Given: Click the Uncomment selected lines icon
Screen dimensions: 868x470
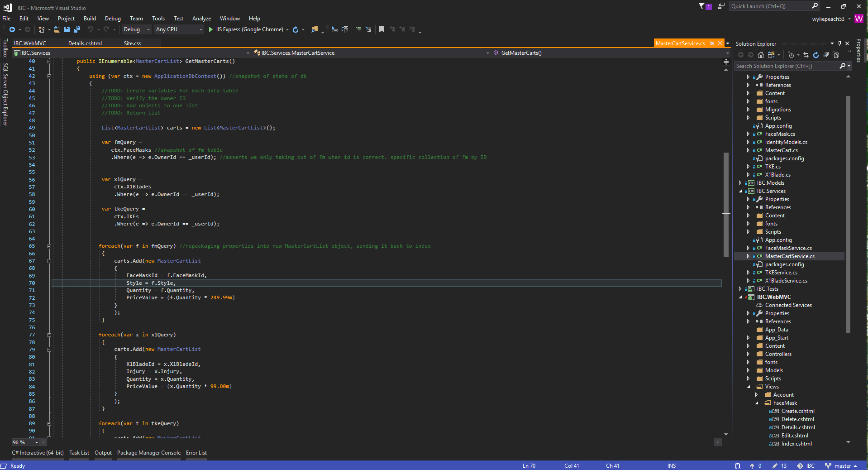Looking at the screenshot, I should [x=368, y=29].
